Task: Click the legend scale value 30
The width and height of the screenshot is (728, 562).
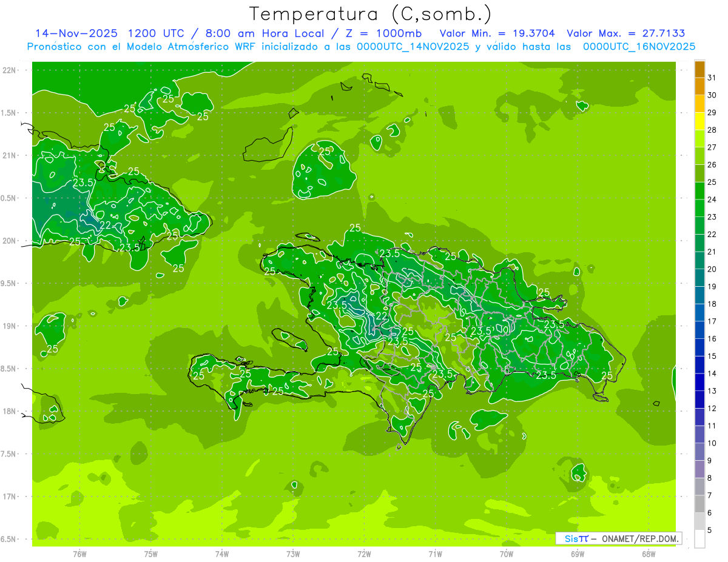Action: [712, 95]
